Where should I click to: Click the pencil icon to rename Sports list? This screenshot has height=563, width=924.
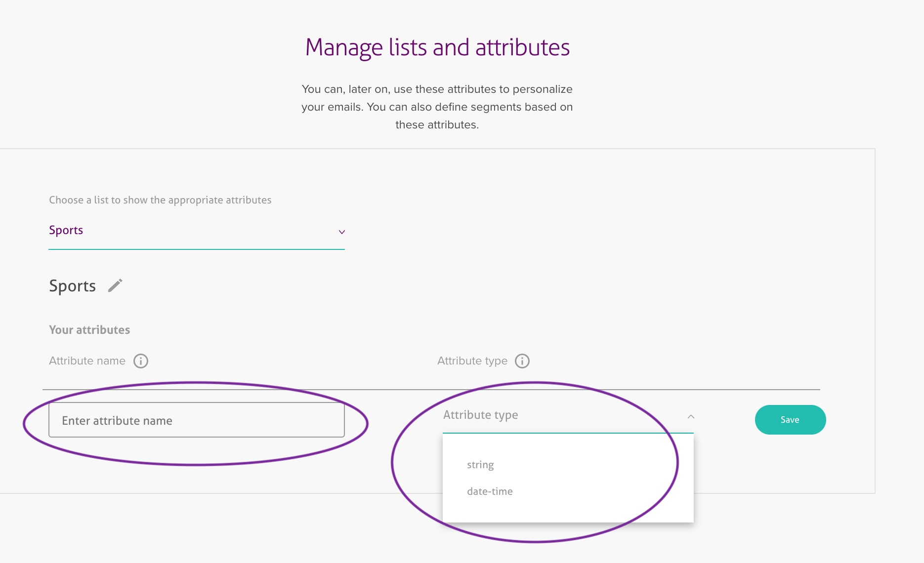click(x=115, y=285)
